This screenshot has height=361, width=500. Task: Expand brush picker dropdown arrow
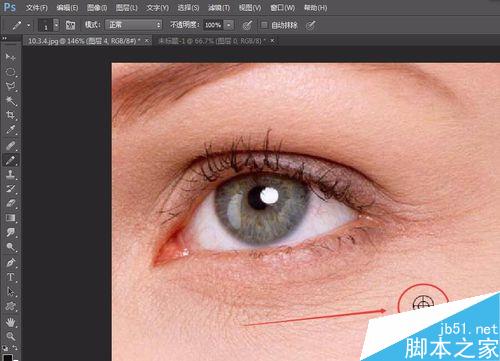click(x=56, y=25)
